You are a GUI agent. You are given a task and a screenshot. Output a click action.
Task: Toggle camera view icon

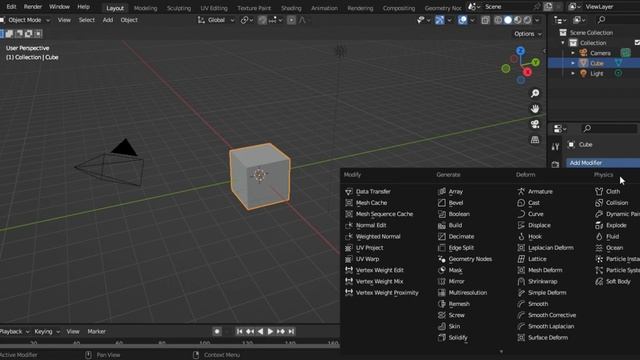tap(535, 124)
